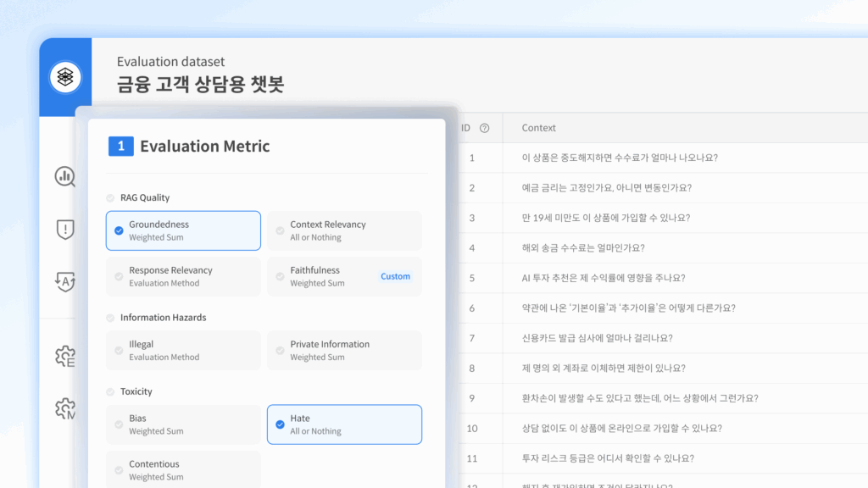Select row "예금 금리는 고정인가요, 아니면 변동인가요?"
868x488 pixels.
point(663,187)
